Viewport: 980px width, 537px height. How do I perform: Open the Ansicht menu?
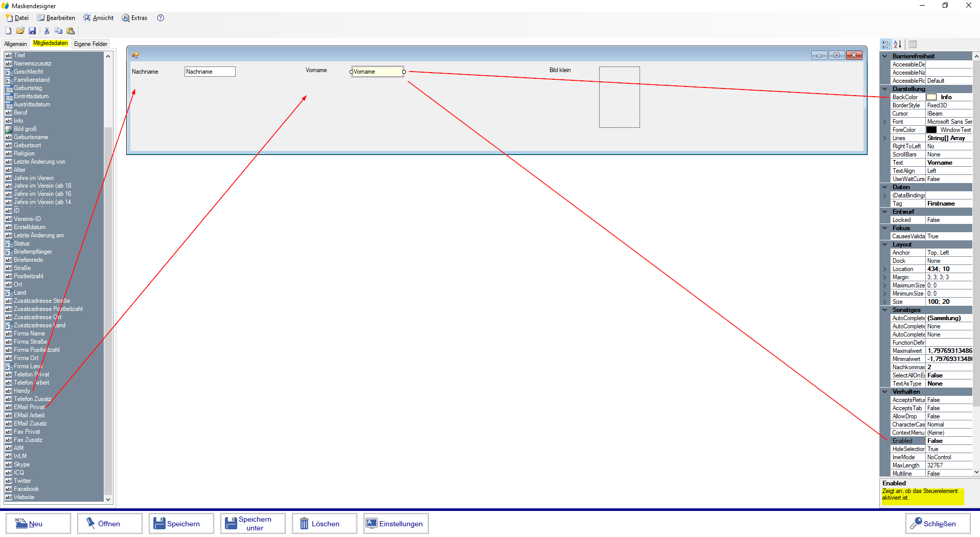(x=98, y=18)
